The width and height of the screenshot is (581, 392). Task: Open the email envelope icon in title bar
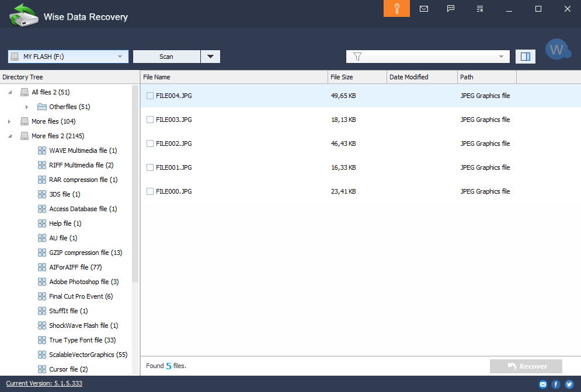point(424,9)
